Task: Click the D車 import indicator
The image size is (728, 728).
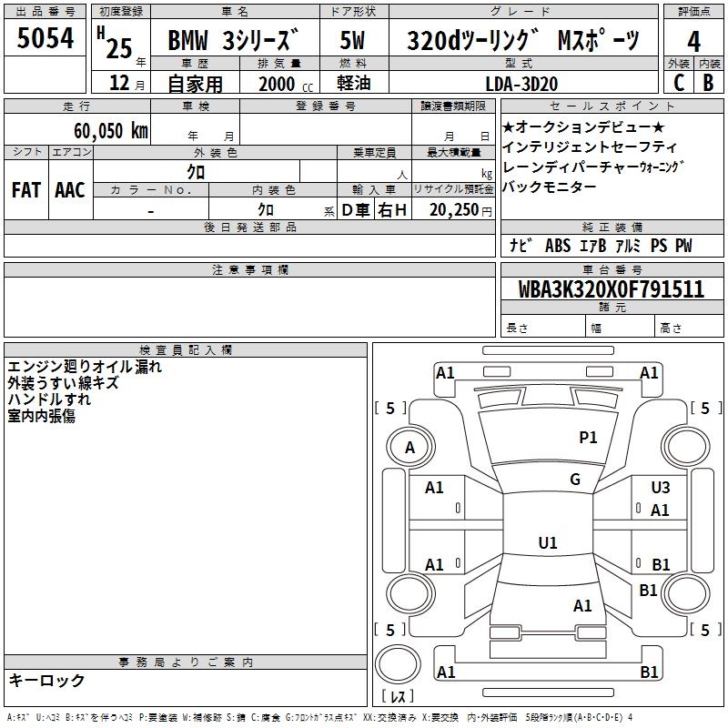Action: 356,210
